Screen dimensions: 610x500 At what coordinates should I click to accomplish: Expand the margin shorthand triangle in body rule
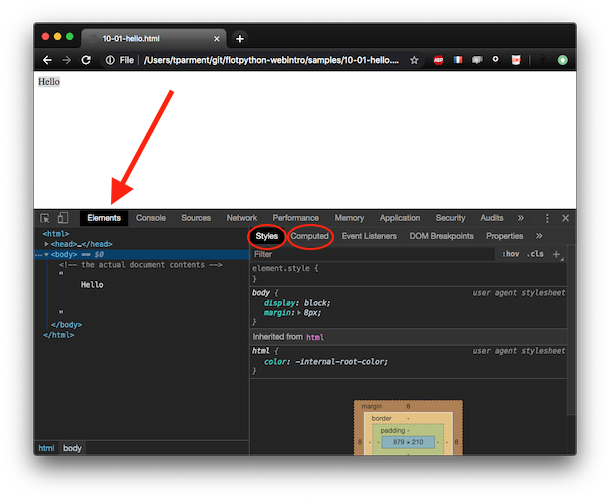pyautogui.click(x=300, y=313)
